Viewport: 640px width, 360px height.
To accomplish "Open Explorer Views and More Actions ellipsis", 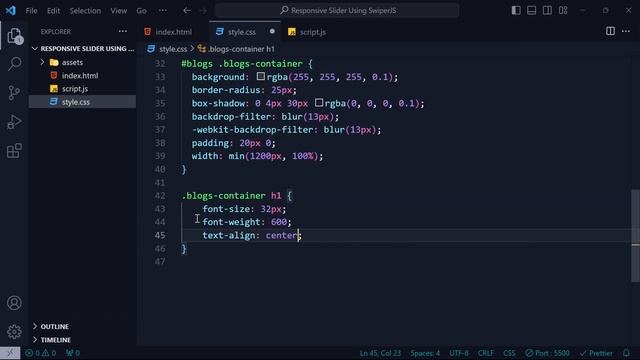I will (122, 31).
